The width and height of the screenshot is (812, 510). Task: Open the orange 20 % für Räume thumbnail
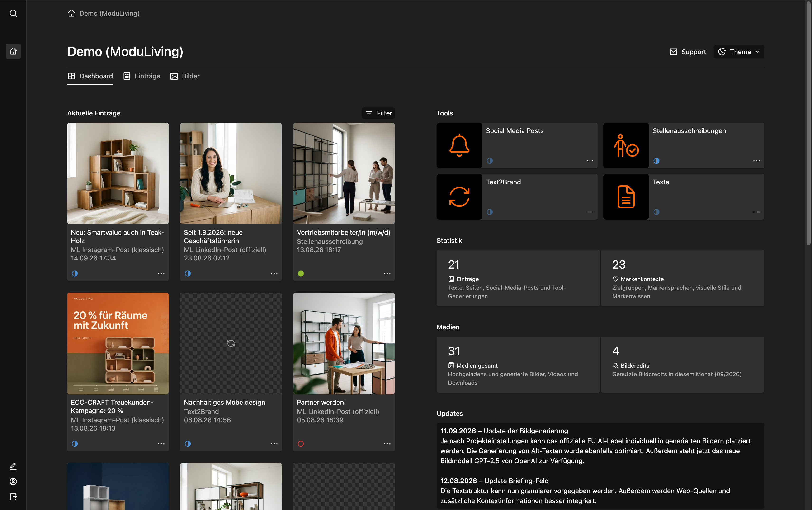(118, 343)
